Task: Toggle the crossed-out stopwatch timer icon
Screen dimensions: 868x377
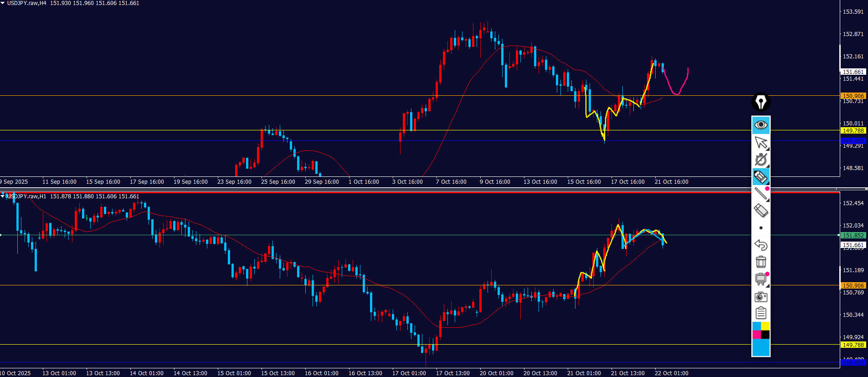Action: pos(760,160)
